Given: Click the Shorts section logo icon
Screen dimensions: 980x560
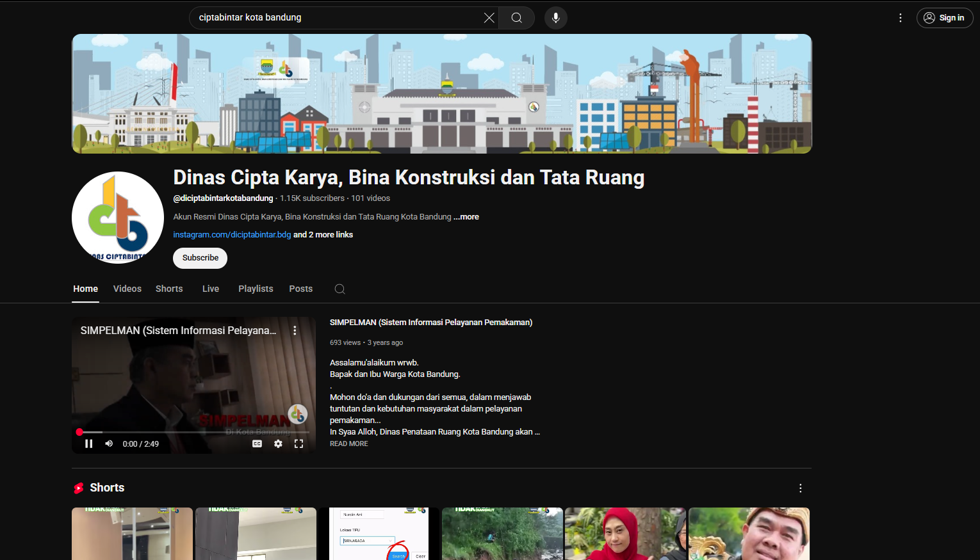Looking at the screenshot, I should tap(79, 488).
